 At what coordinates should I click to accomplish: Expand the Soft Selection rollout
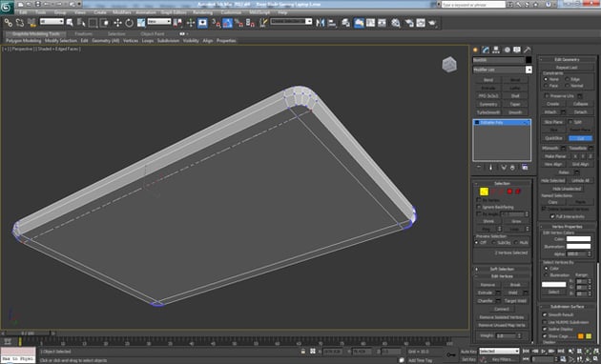pyautogui.click(x=502, y=269)
